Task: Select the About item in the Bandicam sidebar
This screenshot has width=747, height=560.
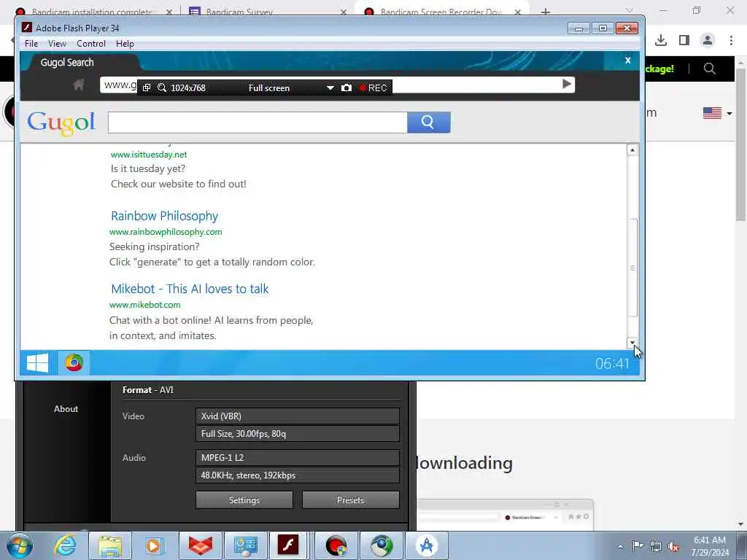Action: coord(66,408)
